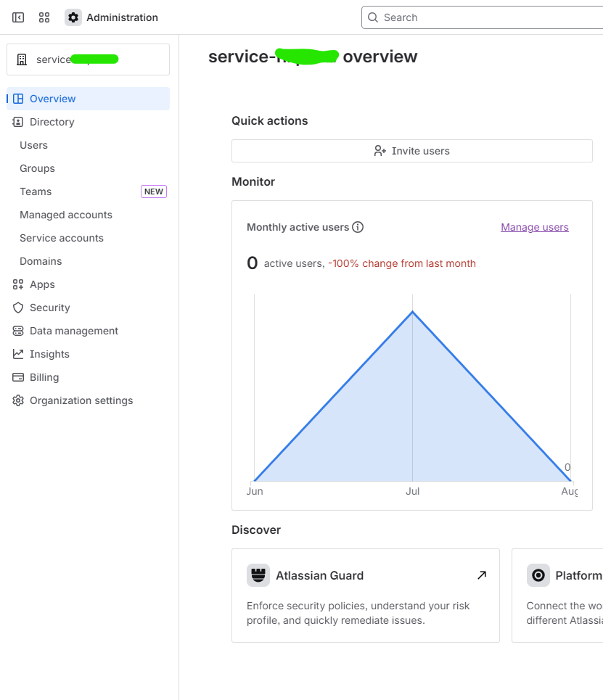Collapse the sidebar using the panel icon
This screenshot has width=603, height=700.
(18, 17)
